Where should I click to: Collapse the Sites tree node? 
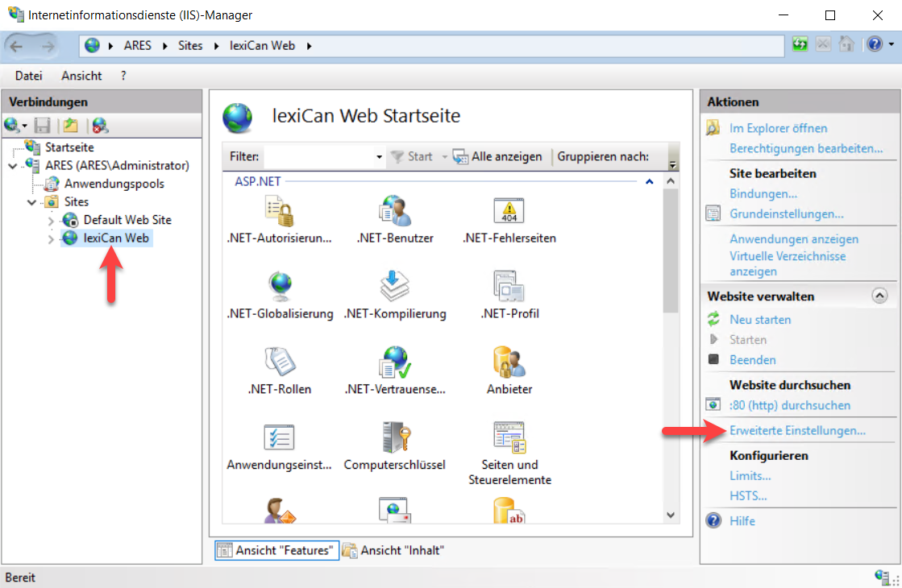point(32,202)
